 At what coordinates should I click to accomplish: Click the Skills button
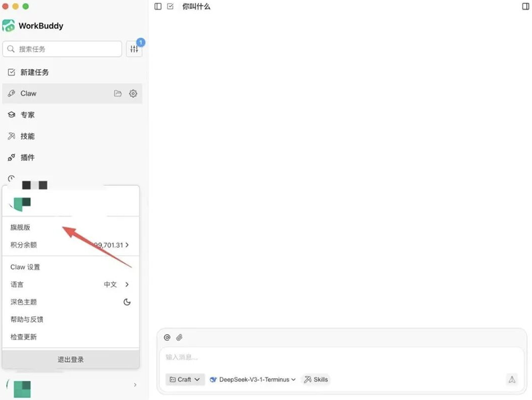coord(316,380)
